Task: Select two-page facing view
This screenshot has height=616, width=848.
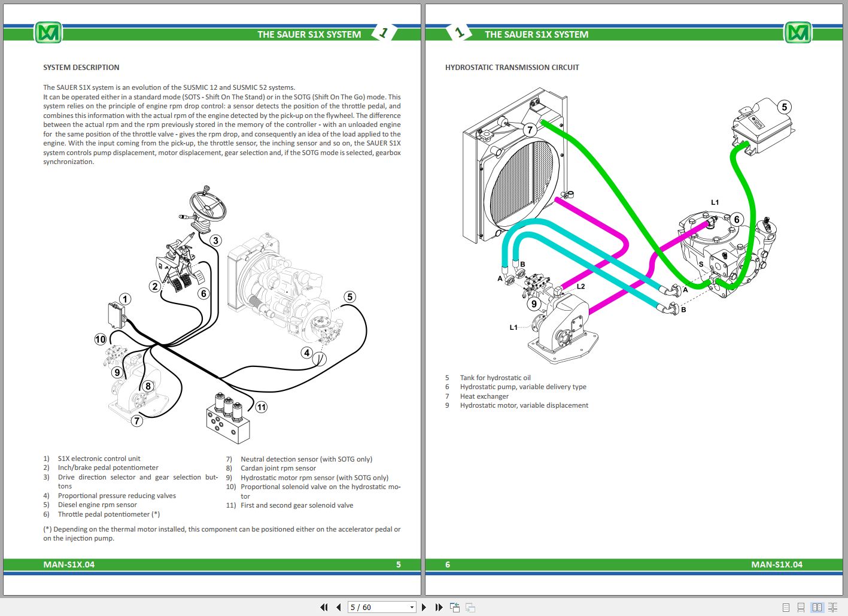Action: 817,607
